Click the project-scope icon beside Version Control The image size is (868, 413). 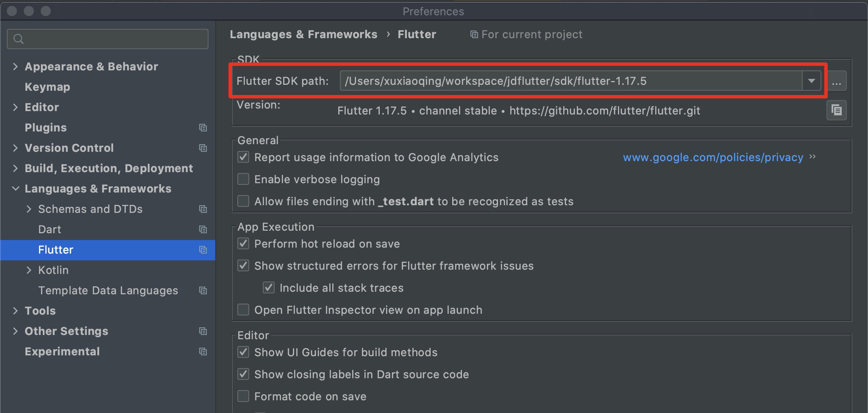click(x=203, y=148)
